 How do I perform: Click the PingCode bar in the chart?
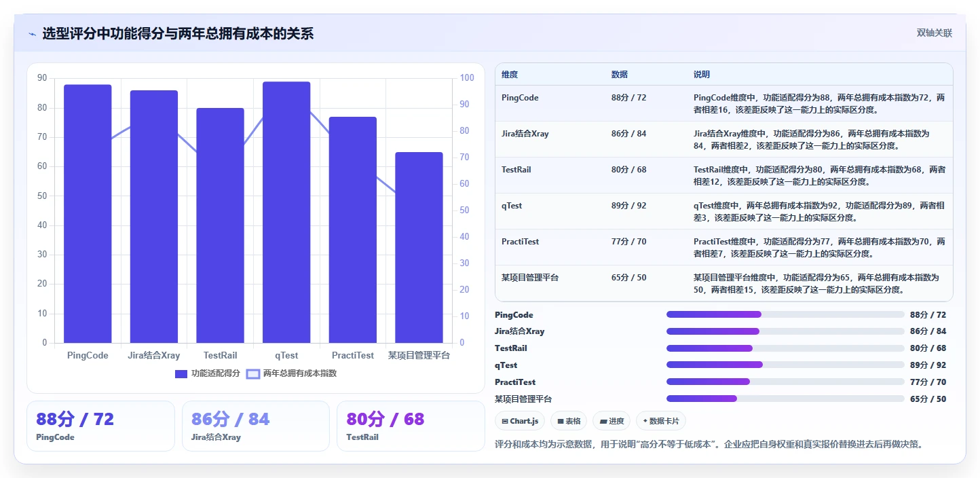point(88,214)
